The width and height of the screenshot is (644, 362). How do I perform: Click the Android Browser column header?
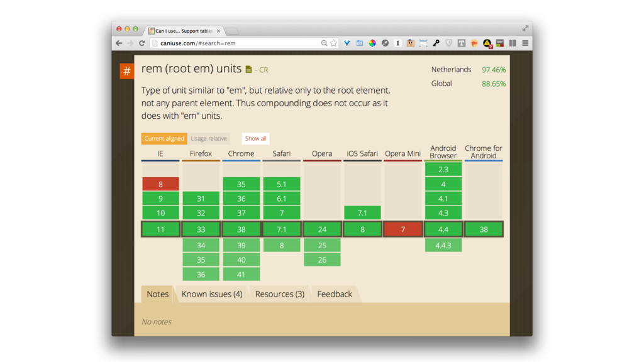pyautogui.click(x=443, y=152)
